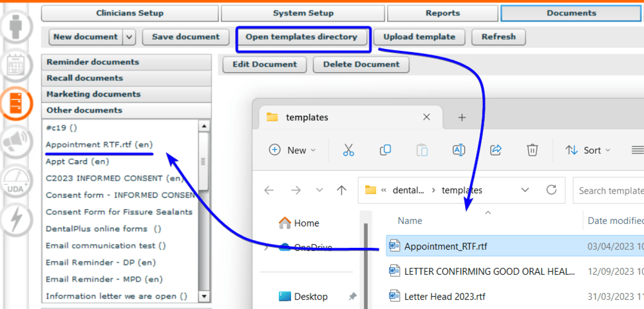Expand the New document dropdown arrow
The height and width of the screenshot is (309, 644).
coord(129,37)
